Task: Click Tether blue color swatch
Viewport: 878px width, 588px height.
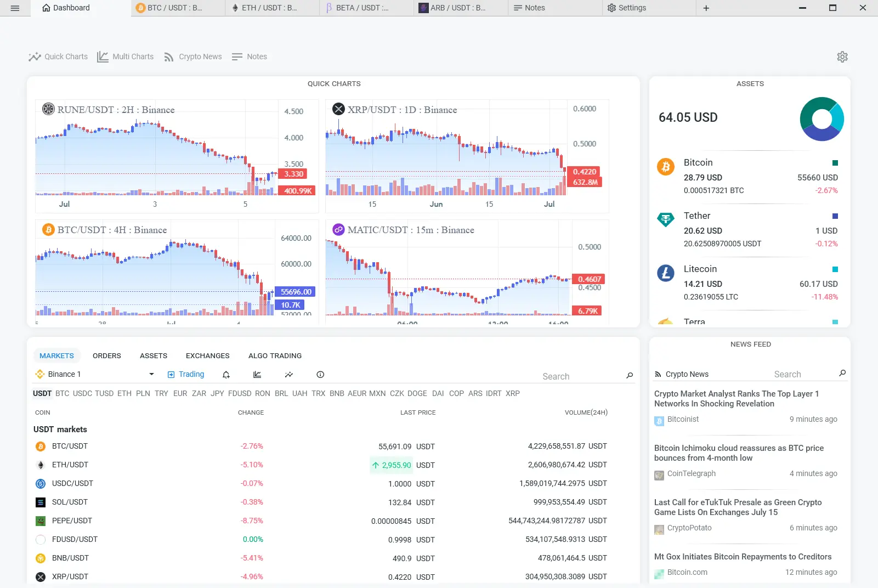Action: (x=835, y=216)
